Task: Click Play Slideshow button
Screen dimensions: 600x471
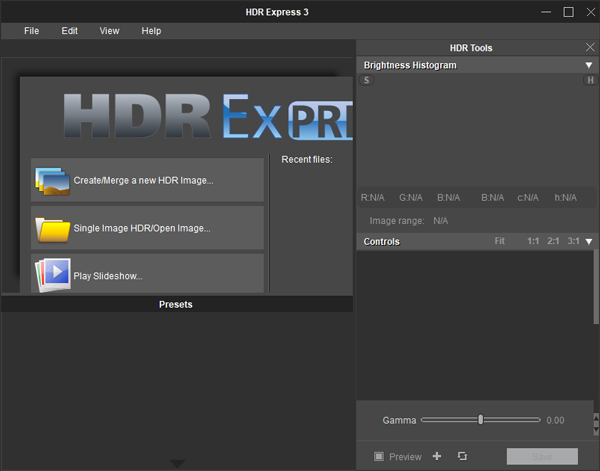Action: 147,274
